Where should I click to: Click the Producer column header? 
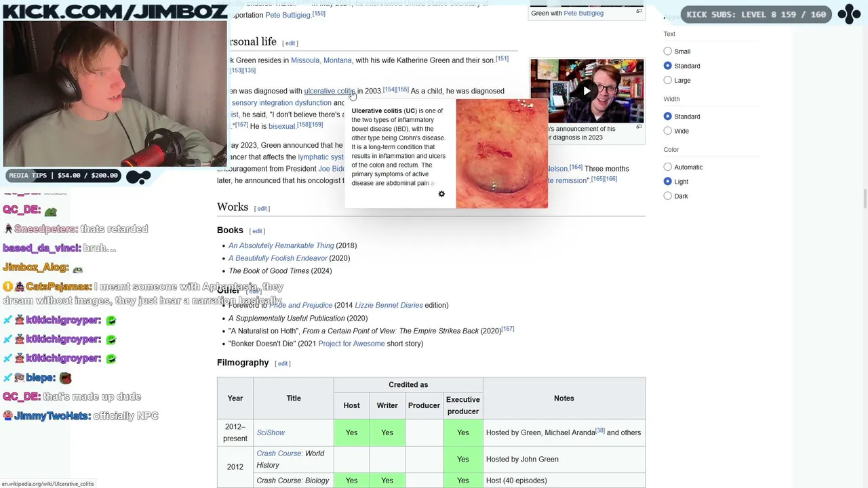(x=424, y=405)
